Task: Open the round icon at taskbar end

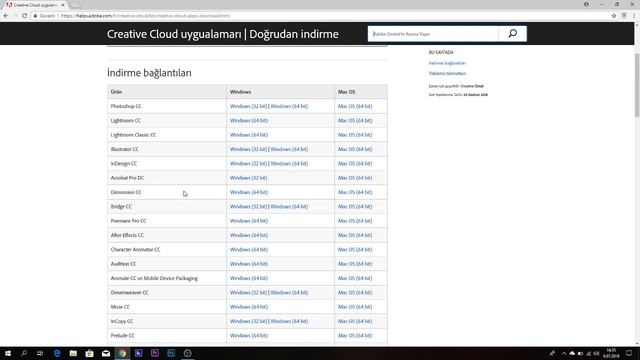Action: pyautogui.click(x=187, y=353)
